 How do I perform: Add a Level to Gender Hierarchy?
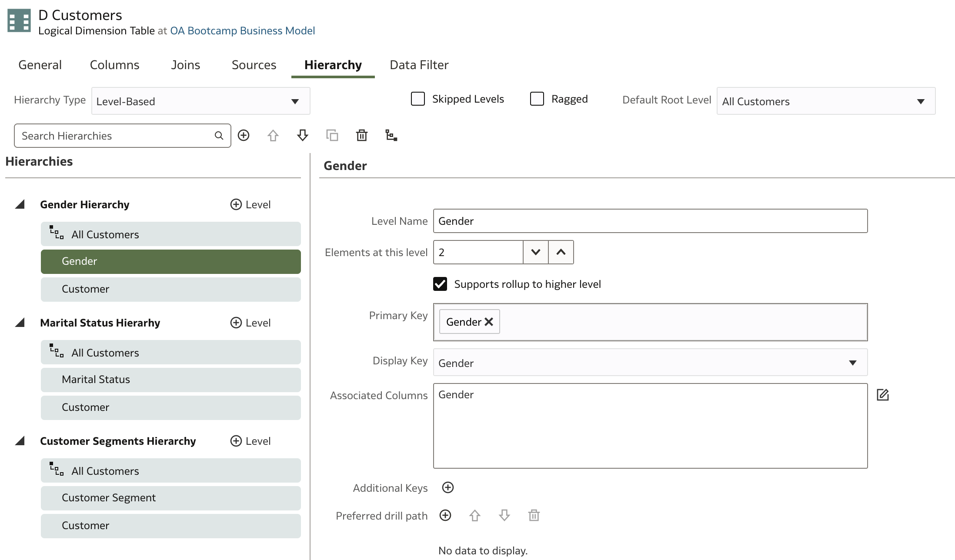click(250, 204)
